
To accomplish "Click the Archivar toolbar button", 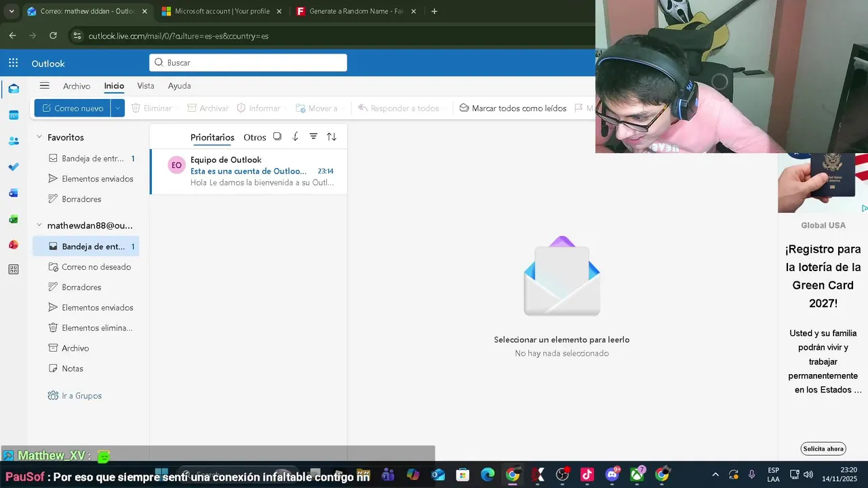I will tap(208, 108).
